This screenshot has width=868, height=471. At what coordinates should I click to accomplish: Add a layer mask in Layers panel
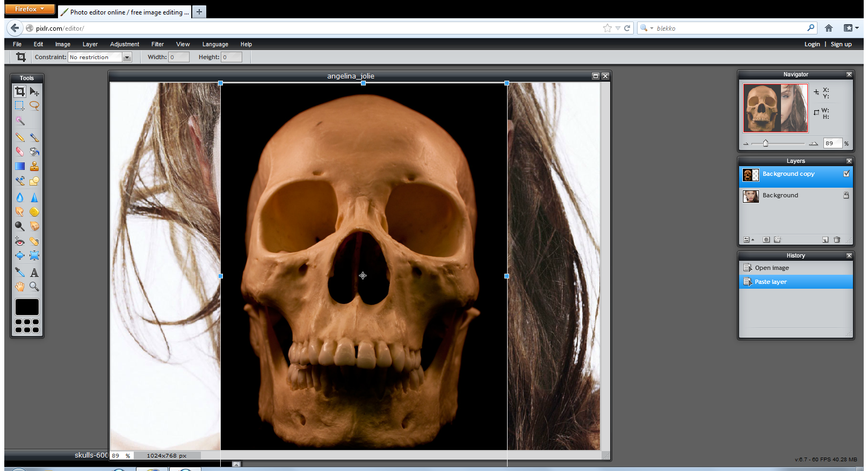pyautogui.click(x=766, y=240)
